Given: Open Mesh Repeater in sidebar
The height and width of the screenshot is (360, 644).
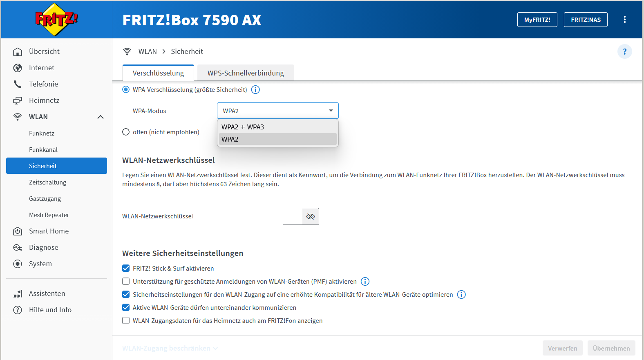Looking at the screenshot, I should click(56, 215).
